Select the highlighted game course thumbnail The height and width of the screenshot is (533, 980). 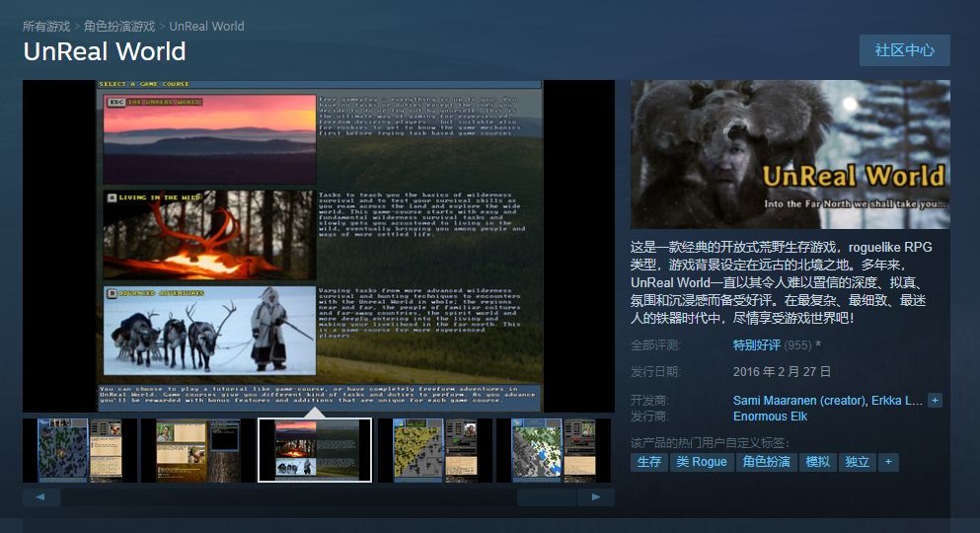pyautogui.click(x=315, y=450)
